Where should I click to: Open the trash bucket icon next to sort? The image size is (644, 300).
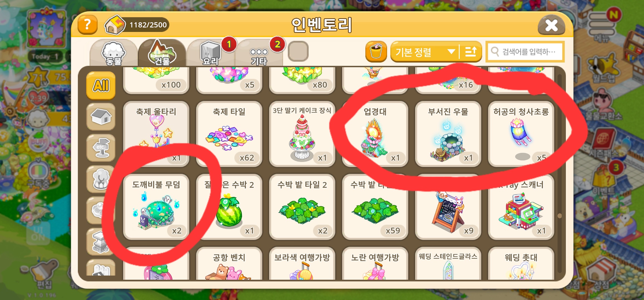pos(376,51)
